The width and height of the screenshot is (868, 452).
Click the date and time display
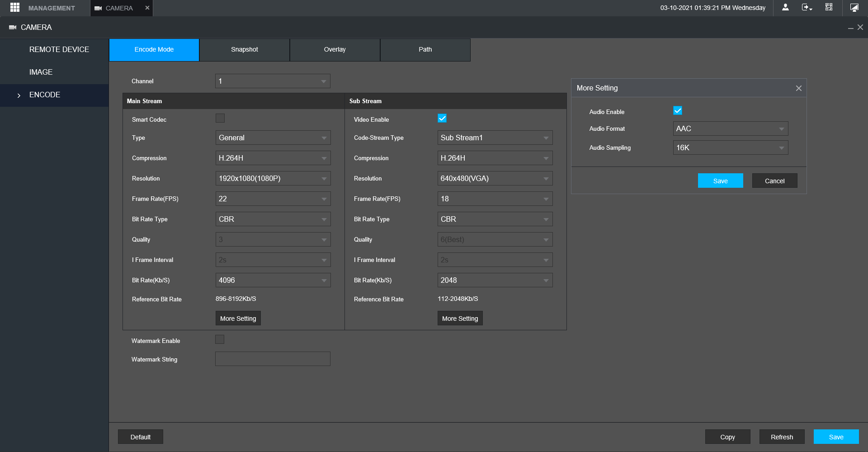(713, 8)
